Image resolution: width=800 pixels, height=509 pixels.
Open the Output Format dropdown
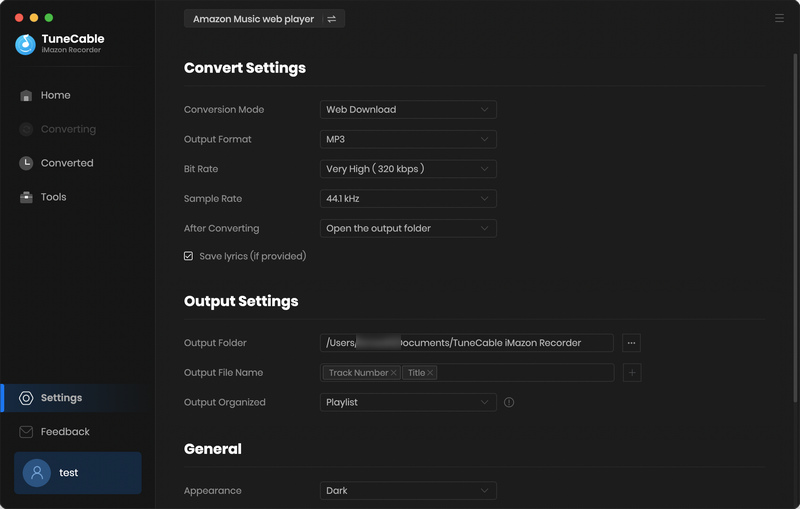point(408,139)
